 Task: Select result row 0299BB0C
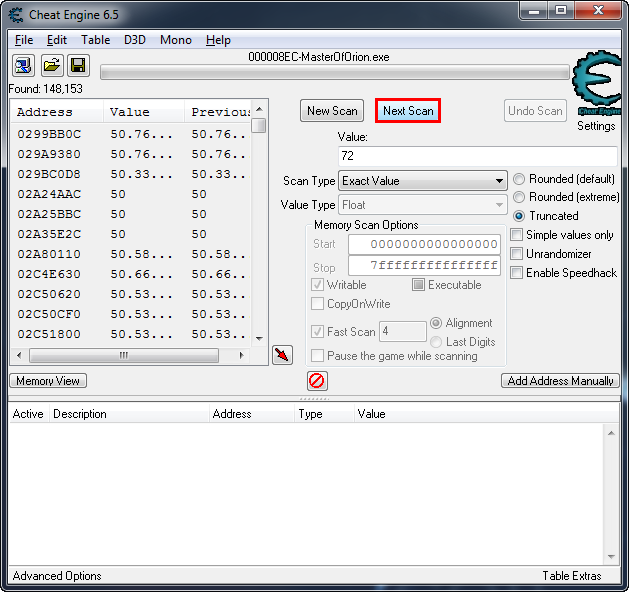coord(131,134)
